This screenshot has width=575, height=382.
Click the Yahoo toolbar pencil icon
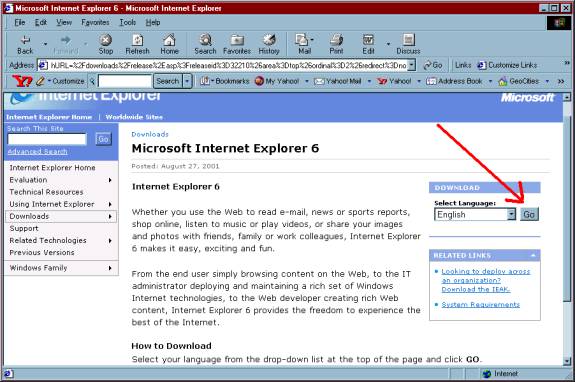pos(40,81)
